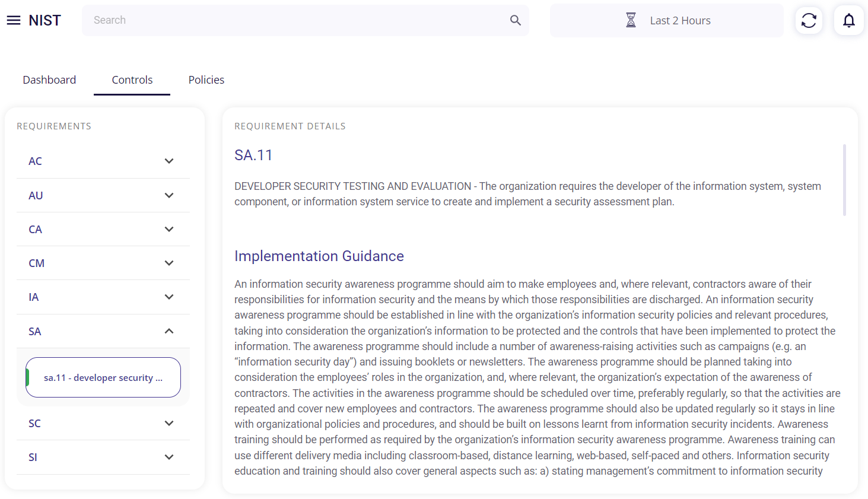Expand the SC requirements chevron
Image resolution: width=868 pixels, height=499 pixels.
pos(169,423)
